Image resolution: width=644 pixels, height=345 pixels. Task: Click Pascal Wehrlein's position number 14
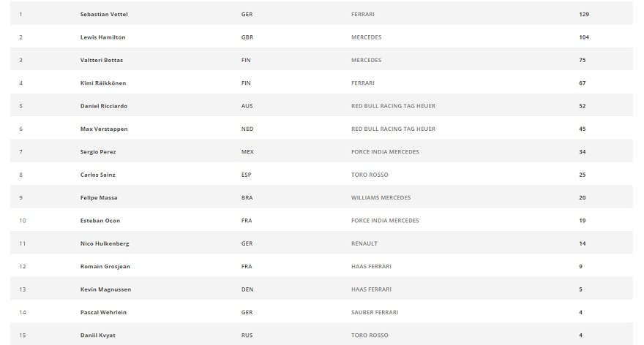click(x=23, y=312)
